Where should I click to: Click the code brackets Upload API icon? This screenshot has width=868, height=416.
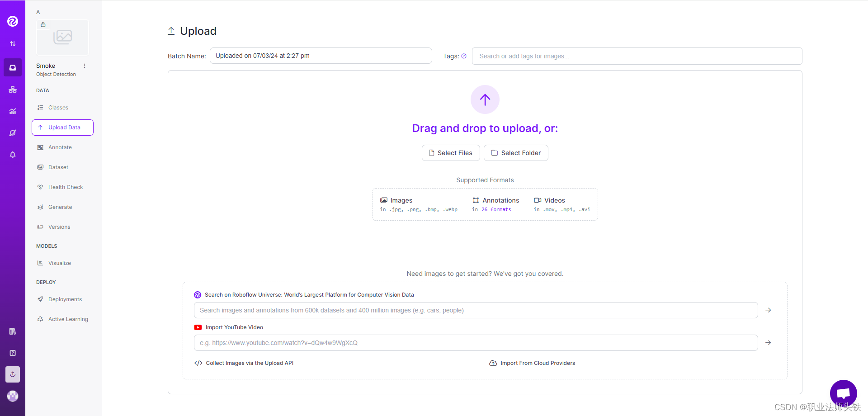[198, 363]
